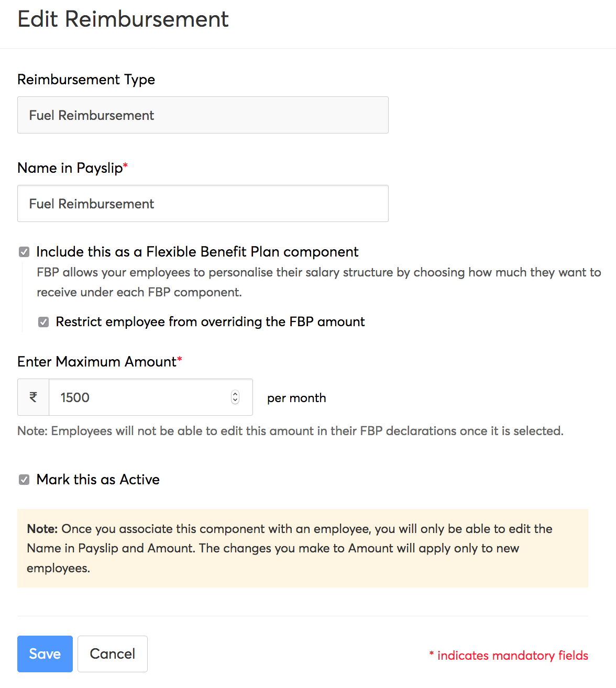Toggle the Flexible Benefit Plan component checkbox
The image size is (616, 688).
(24, 252)
